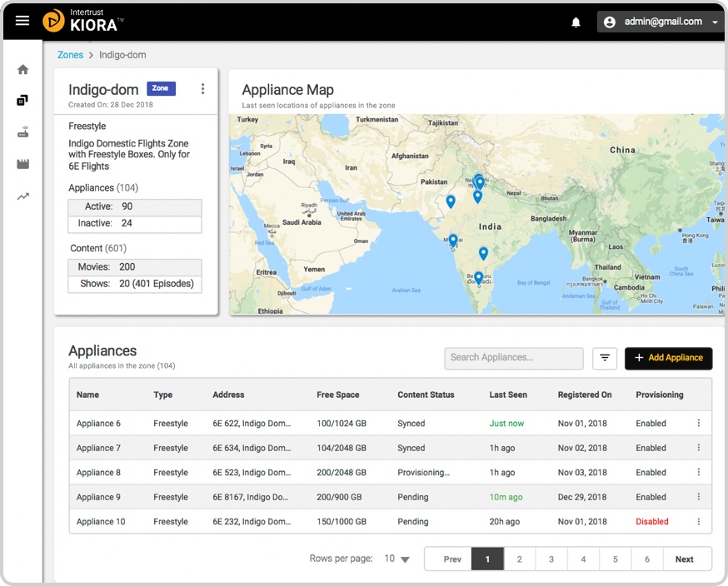
Task: Click address '6E 8167, Indigo Do...'
Action: (250, 497)
